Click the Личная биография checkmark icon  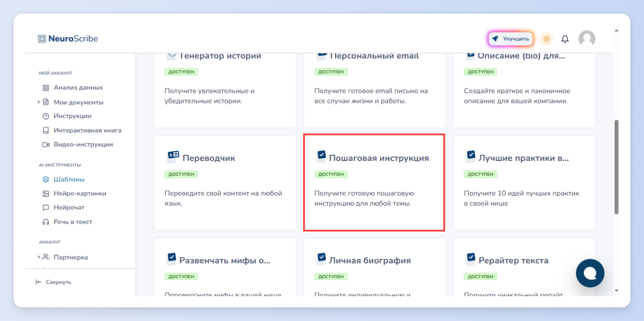pos(322,258)
